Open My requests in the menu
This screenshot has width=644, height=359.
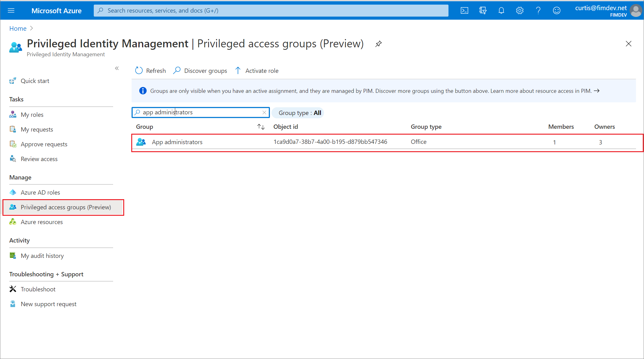pos(37,129)
